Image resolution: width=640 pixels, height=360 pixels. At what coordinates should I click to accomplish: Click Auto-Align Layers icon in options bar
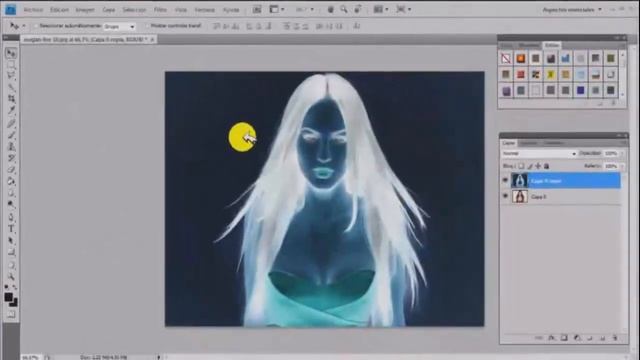357,26
